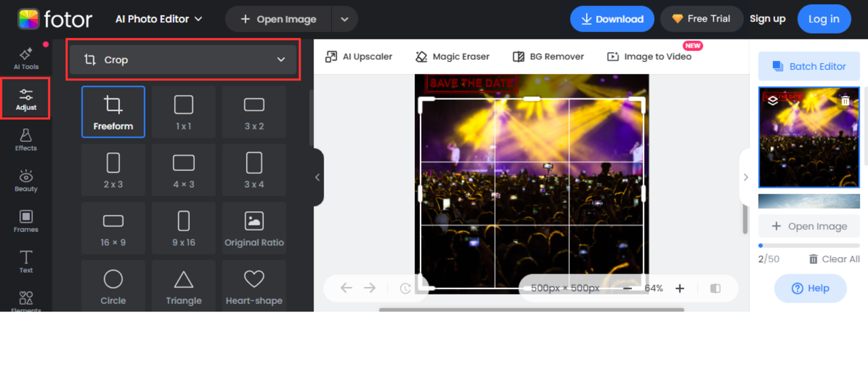Click the image count progress bar
868x380 pixels.
point(809,246)
